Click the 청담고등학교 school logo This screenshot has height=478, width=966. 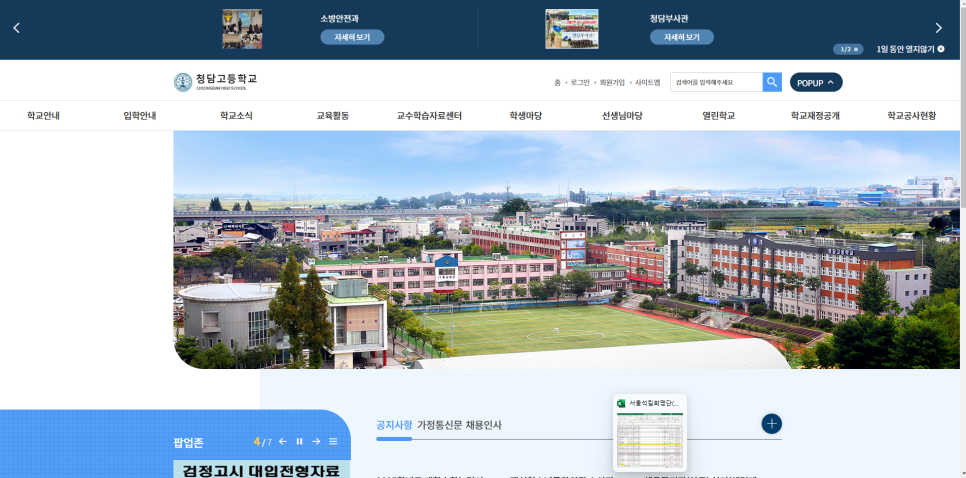click(215, 82)
